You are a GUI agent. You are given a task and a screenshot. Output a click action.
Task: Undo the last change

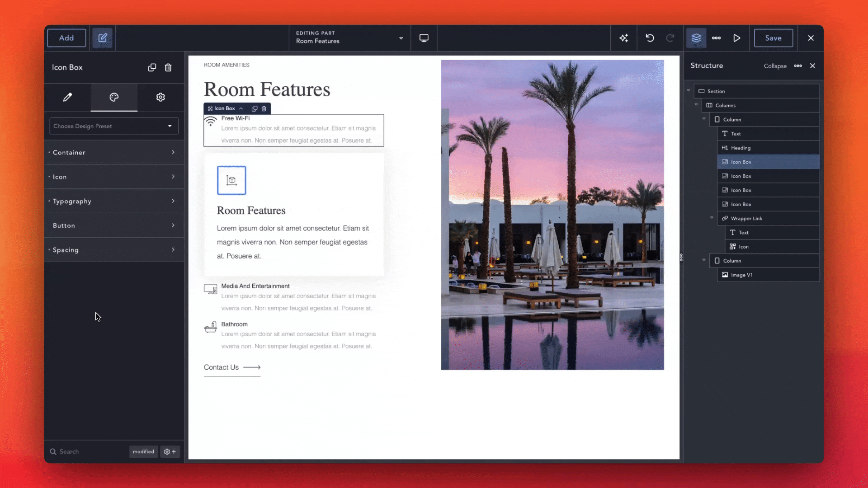[x=650, y=38]
